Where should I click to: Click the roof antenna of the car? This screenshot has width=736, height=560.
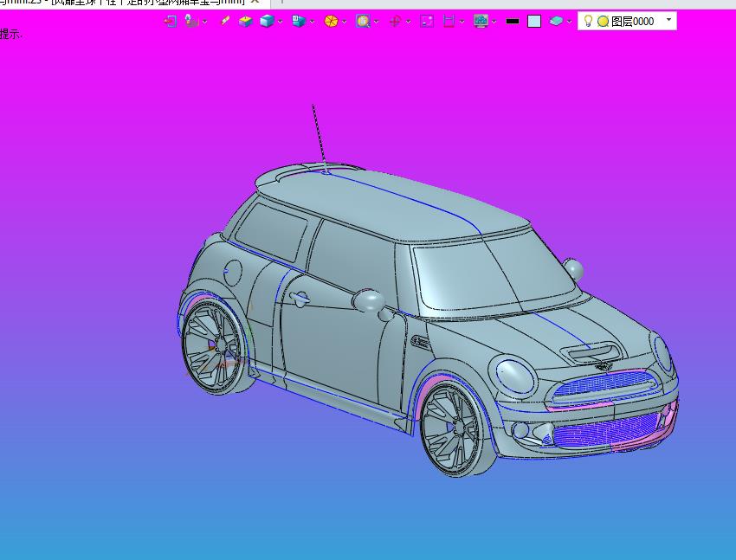(320, 138)
